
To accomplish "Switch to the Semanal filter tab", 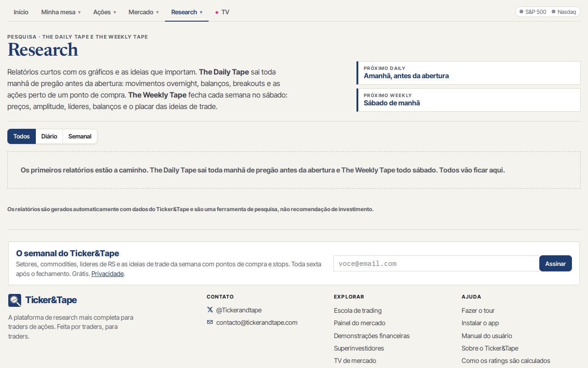I will (x=80, y=136).
